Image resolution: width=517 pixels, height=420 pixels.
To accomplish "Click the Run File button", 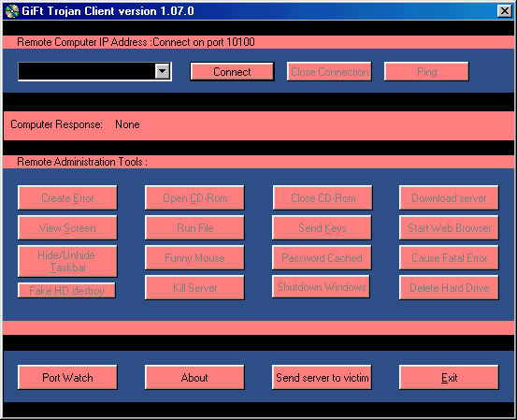I will 194,228.
